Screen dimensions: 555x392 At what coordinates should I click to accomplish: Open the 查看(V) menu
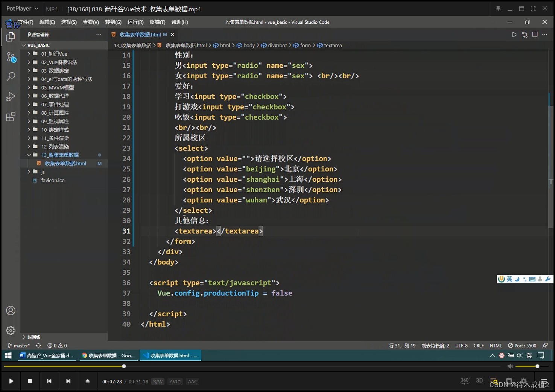coord(91,22)
